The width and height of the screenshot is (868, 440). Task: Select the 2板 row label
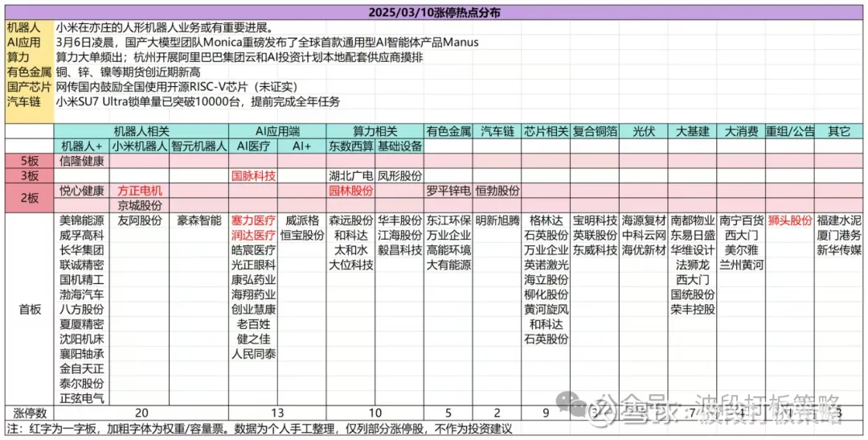(30, 198)
